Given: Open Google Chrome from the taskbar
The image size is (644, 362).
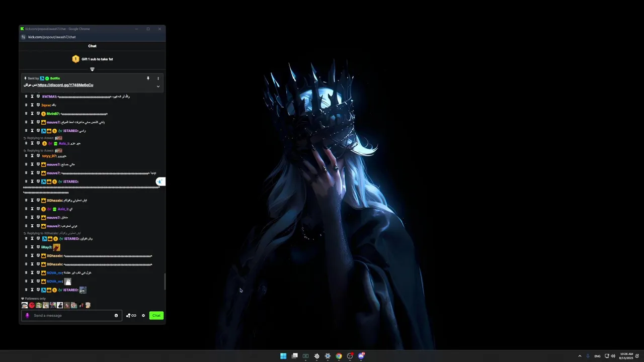Looking at the screenshot, I should click(339, 356).
